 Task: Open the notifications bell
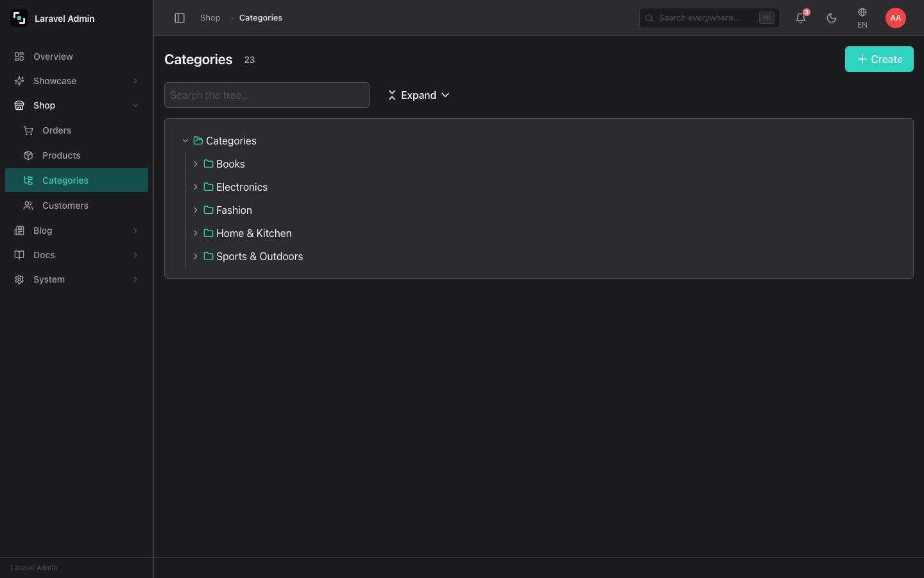coord(801,18)
